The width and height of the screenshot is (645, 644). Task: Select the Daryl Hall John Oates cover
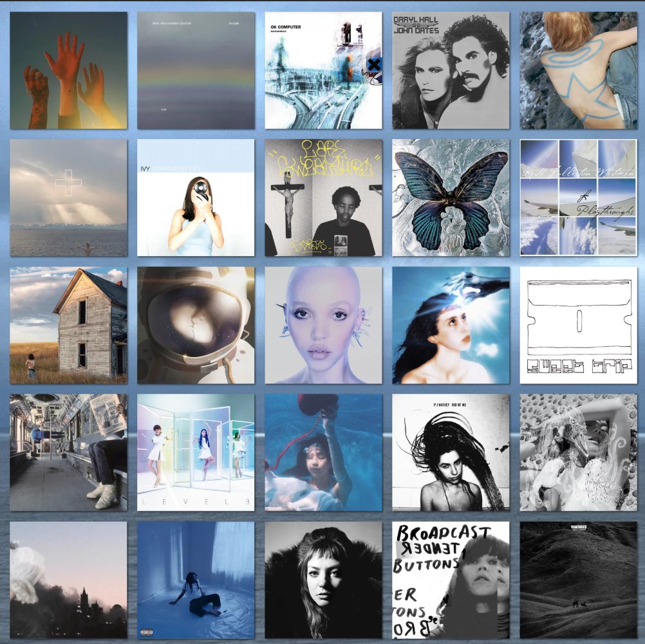(x=451, y=70)
